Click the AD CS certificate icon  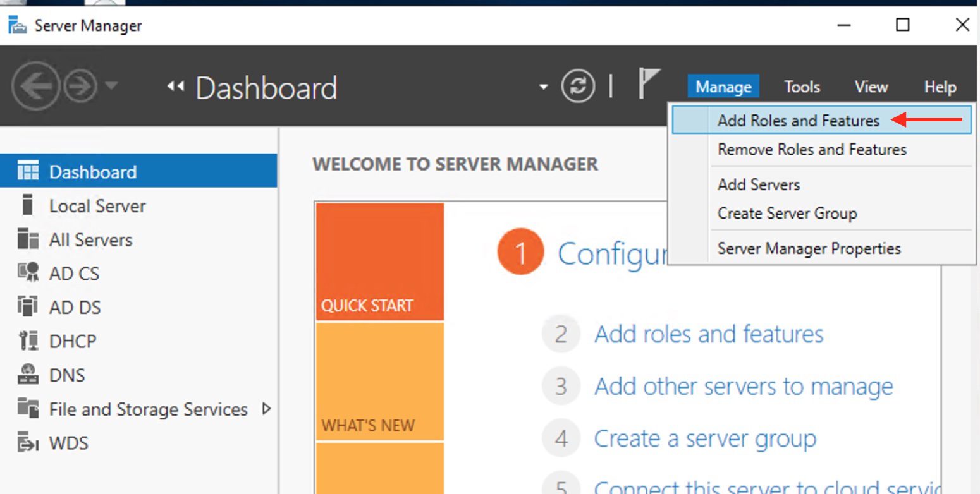pos(28,273)
